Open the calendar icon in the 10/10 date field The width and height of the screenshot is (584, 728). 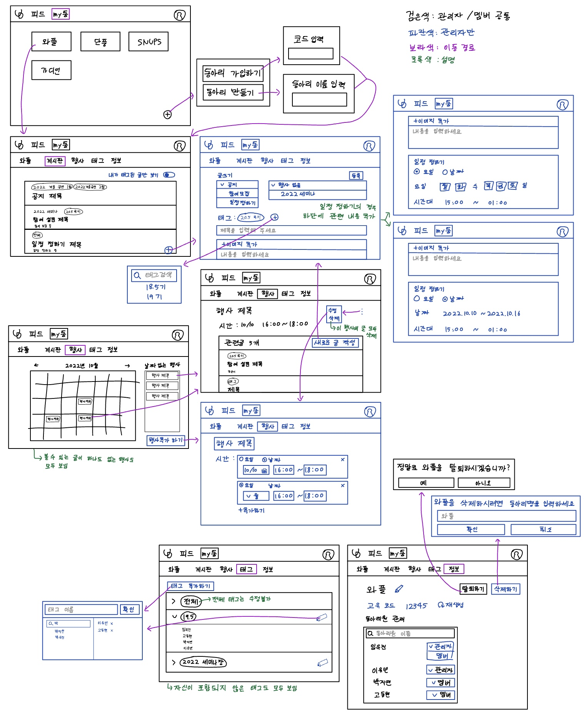coord(264,470)
